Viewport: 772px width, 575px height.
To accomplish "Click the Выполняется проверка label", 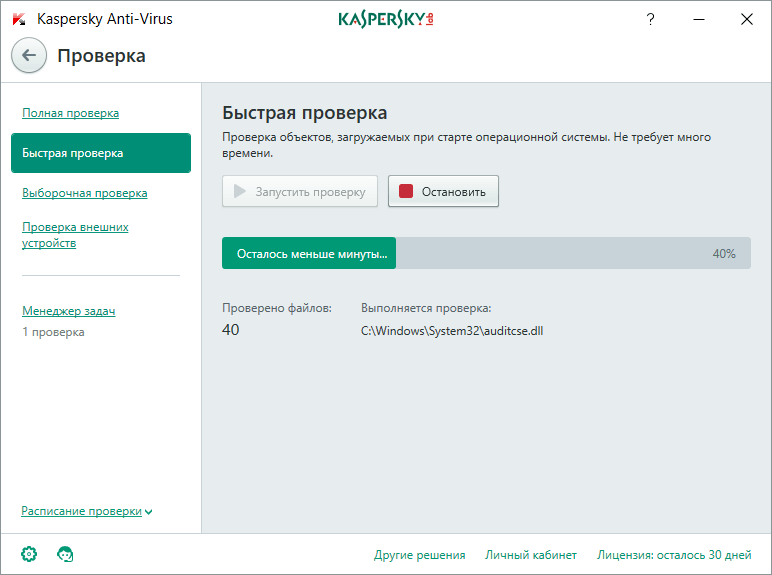I will (426, 308).
